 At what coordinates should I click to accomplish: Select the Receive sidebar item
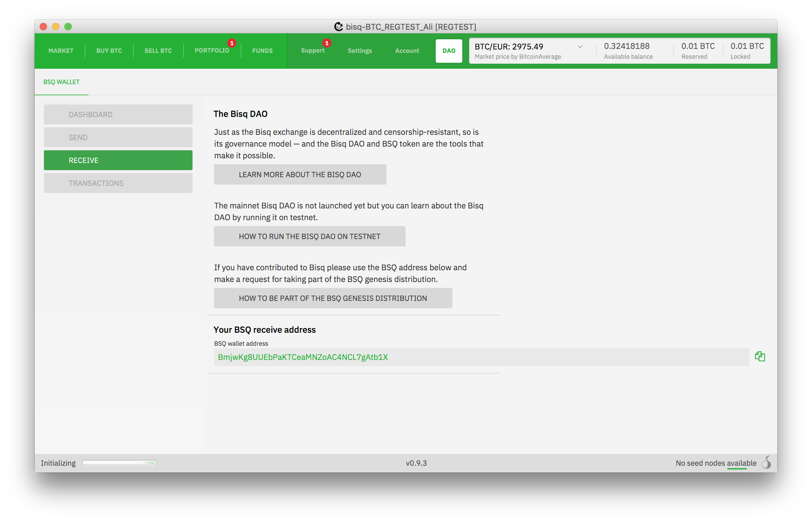point(118,160)
